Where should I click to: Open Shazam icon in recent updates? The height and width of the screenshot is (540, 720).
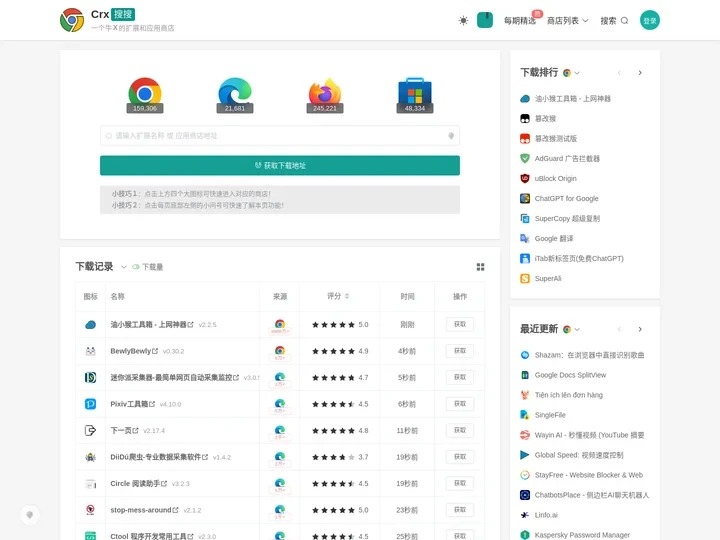coord(525,355)
